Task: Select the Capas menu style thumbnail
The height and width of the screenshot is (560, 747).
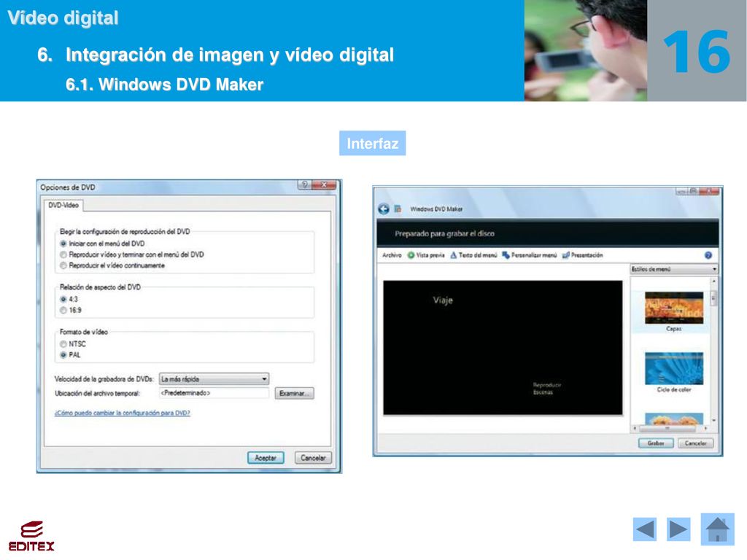Action: [x=673, y=308]
